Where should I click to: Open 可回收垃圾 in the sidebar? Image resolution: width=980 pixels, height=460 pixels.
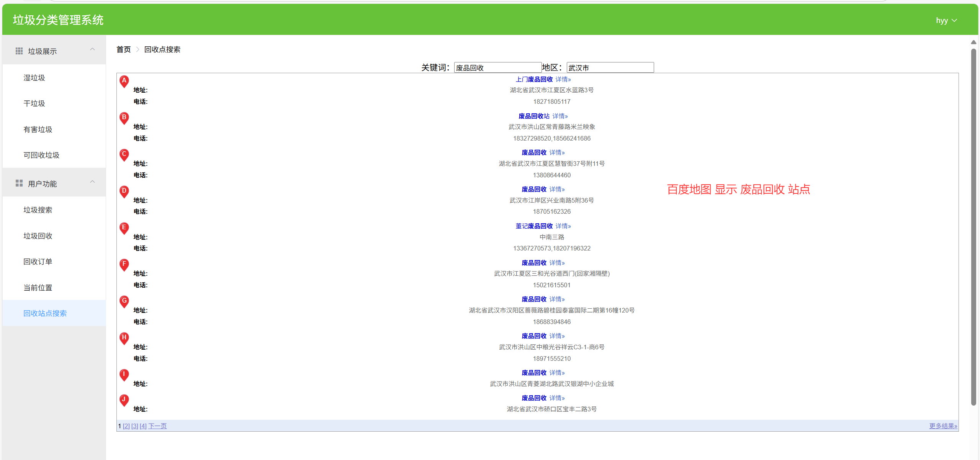coord(41,155)
